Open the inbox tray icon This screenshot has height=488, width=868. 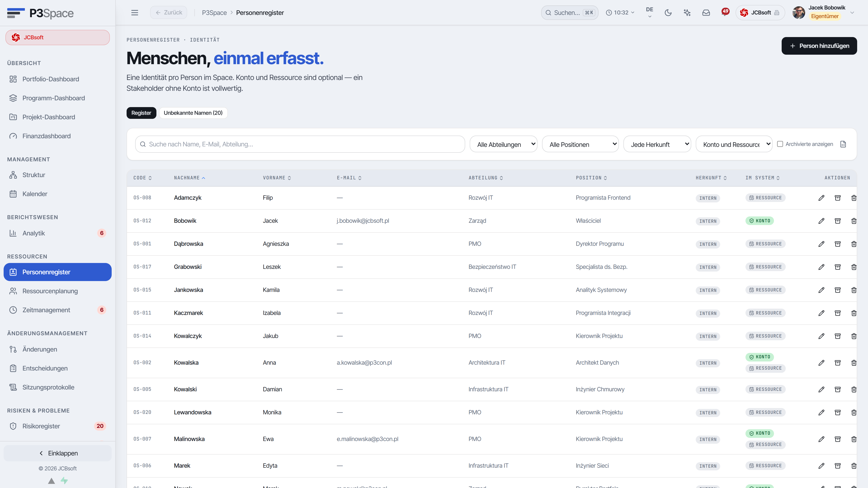706,12
